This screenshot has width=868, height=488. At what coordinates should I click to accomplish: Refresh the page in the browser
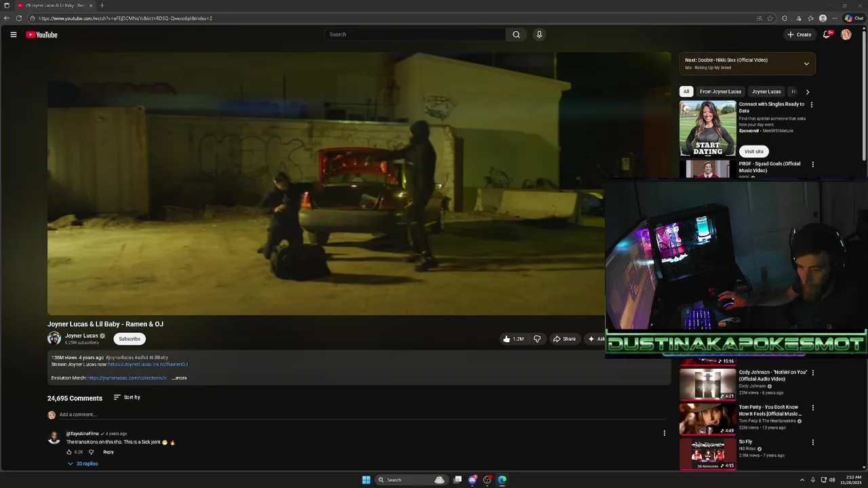pos(19,18)
